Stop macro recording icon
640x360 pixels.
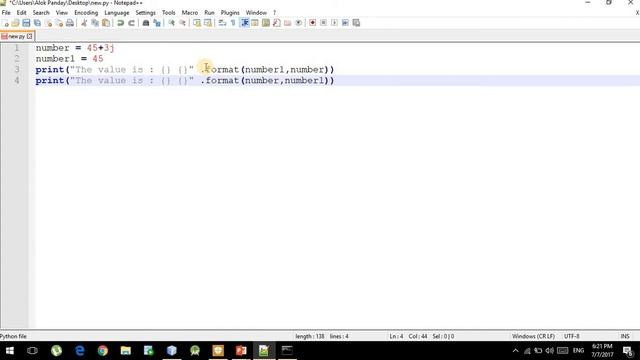click(x=323, y=23)
